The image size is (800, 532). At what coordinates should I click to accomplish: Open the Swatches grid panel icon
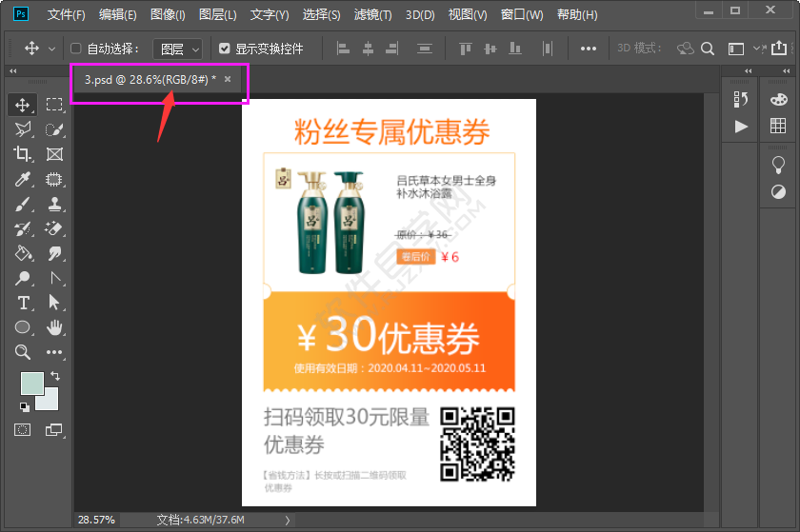(x=778, y=127)
